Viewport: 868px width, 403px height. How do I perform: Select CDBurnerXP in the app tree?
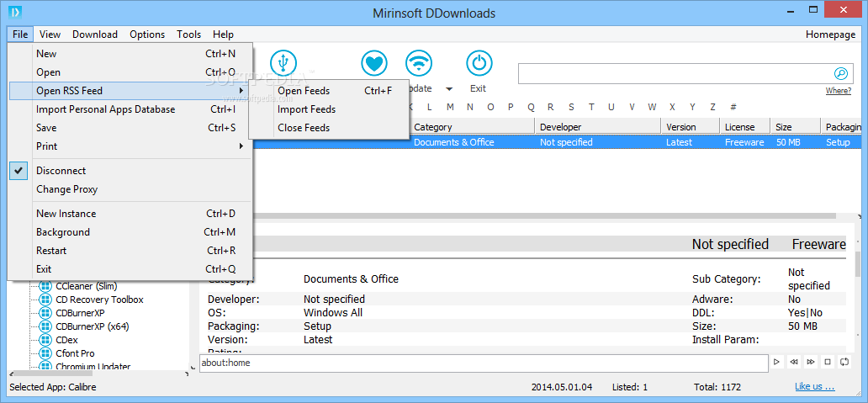point(80,313)
